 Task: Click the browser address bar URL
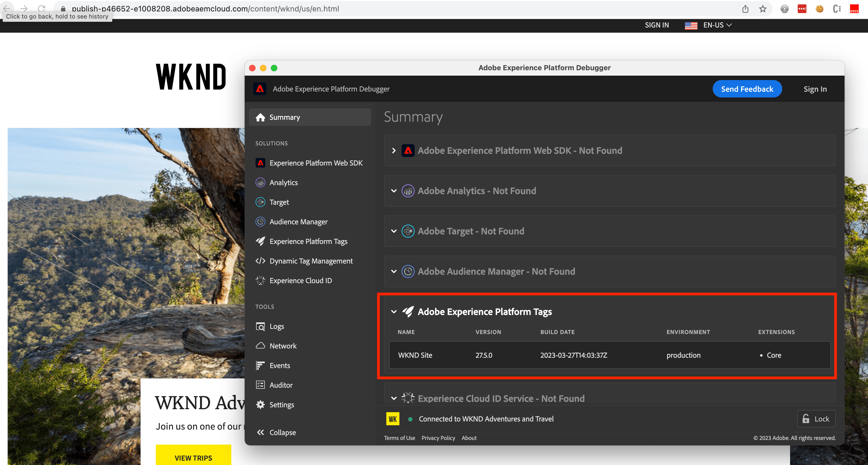tap(205, 9)
